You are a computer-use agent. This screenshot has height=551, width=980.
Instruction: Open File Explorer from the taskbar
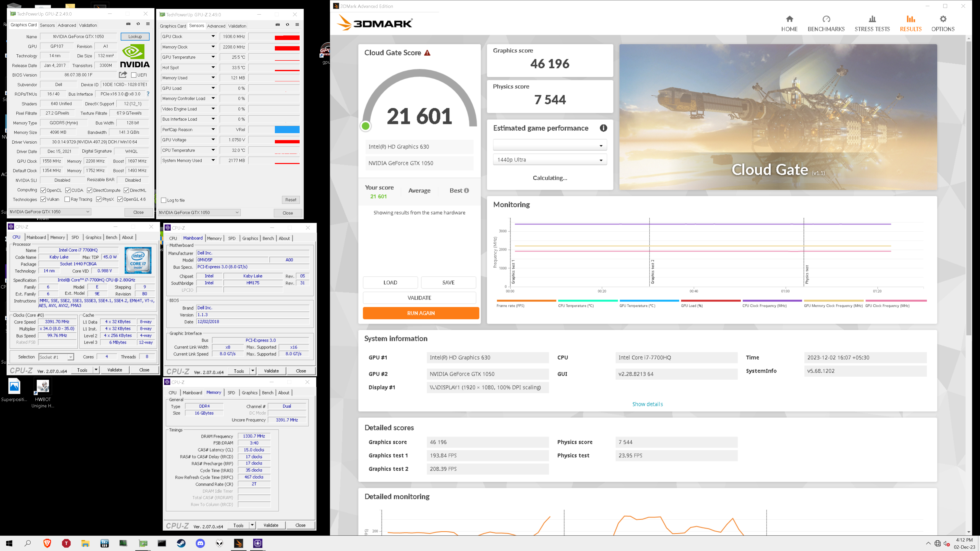tap(85, 543)
